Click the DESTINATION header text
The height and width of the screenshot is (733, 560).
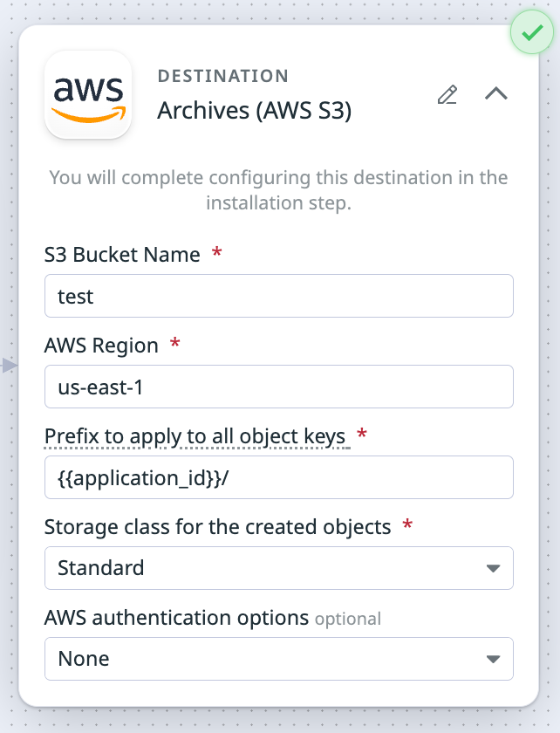[x=223, y=76]
